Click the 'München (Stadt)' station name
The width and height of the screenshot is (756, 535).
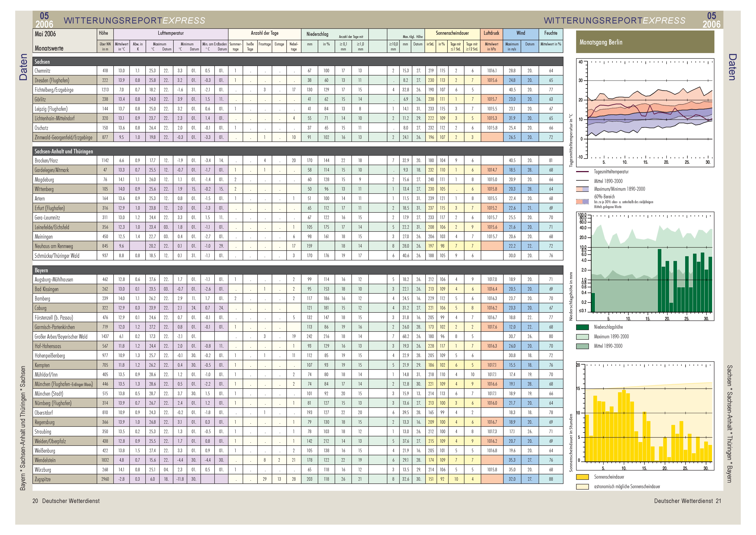tap(49, 394)
